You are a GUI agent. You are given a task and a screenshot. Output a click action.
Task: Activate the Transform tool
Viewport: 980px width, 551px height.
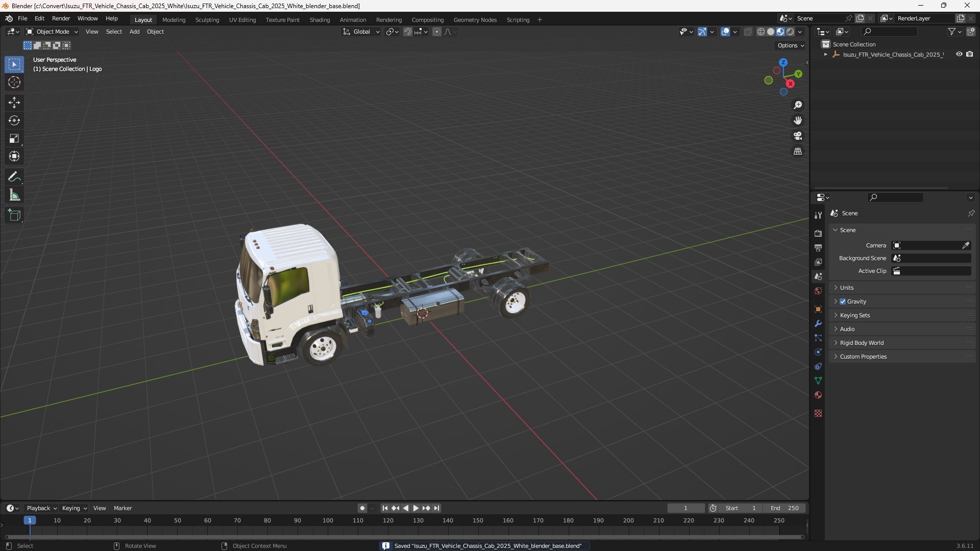click(x=14, y=156)
